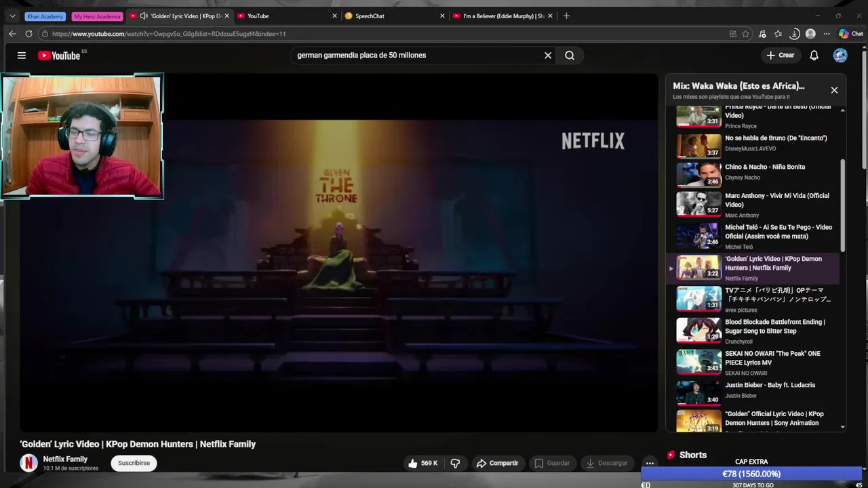The width and height of the screenshot is (868, 488).
Task: Open the media control music-note icon
Action: [x=762, y=34]
